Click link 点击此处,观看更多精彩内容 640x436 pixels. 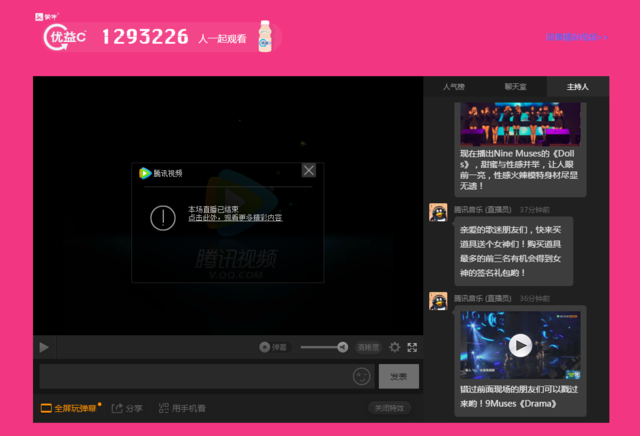(235, 218)
